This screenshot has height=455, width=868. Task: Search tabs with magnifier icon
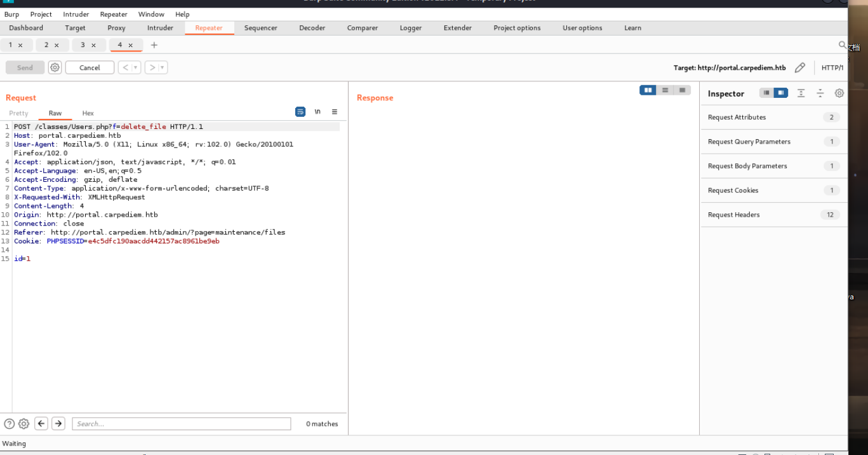[x=842, y=45]
